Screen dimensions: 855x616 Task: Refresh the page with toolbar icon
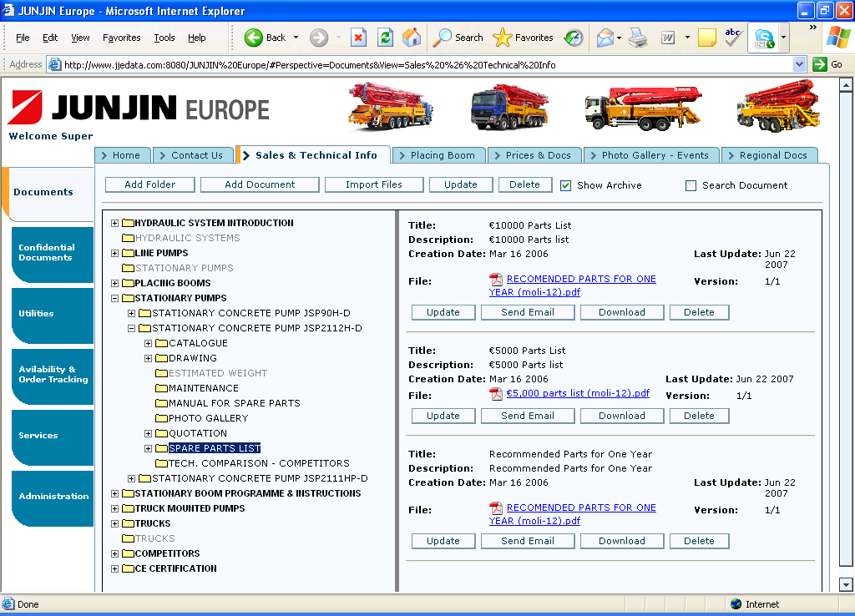385,38
